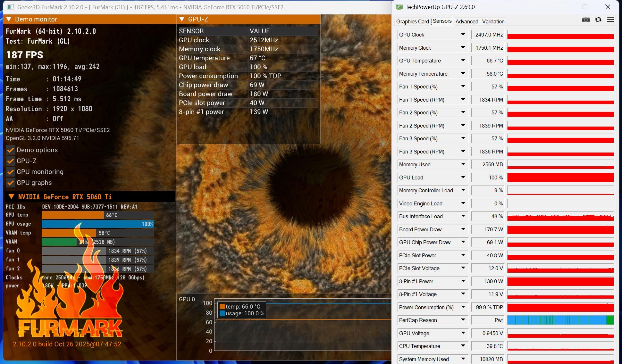The image size is (622, 364).
Task: Open the GPU Clock sensor dropdown arrow
Action: tap(463, 34)
